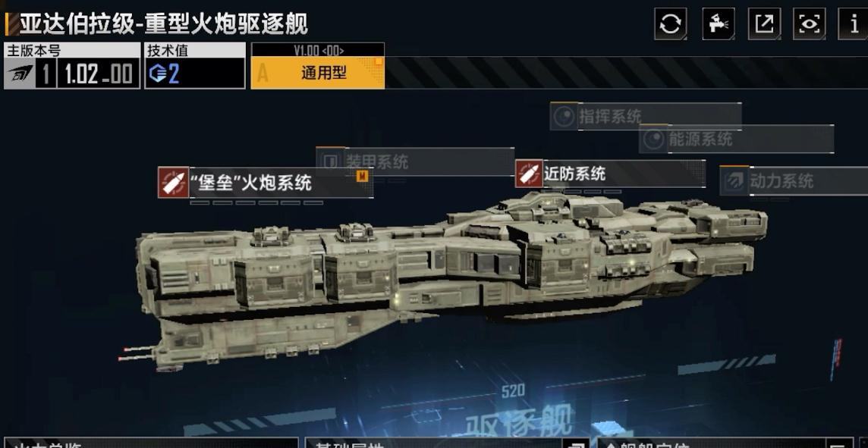
Task: Click the 技术值 points box
Action: pos(195,65)
